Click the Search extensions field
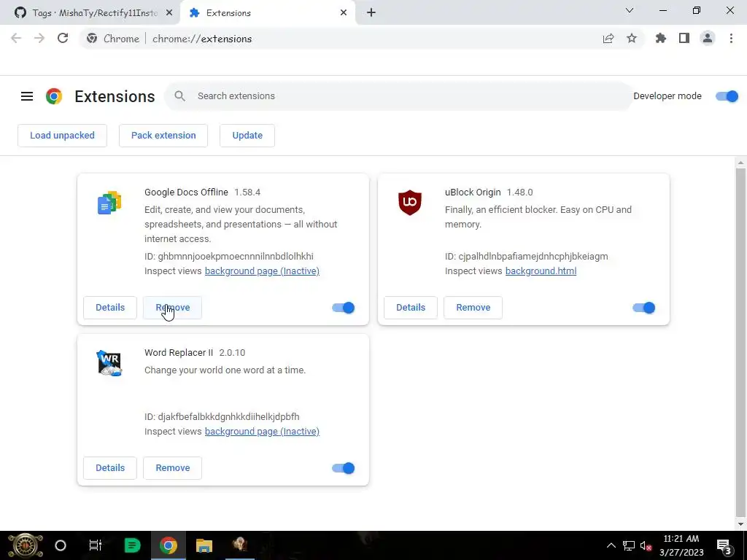Image resolution: width=747 pixels, height=560 pixels. pyautogui.click(x=398, y=96)
